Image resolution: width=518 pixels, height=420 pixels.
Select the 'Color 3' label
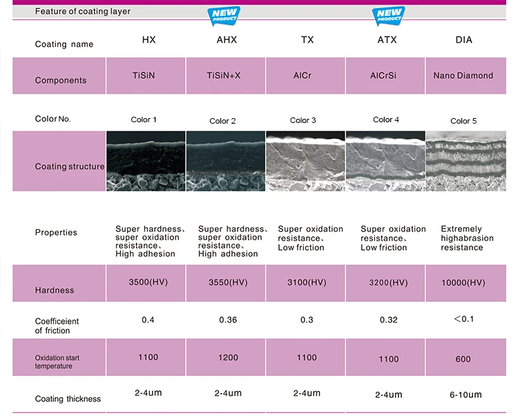pyautogui.click(x=303, y=120)
